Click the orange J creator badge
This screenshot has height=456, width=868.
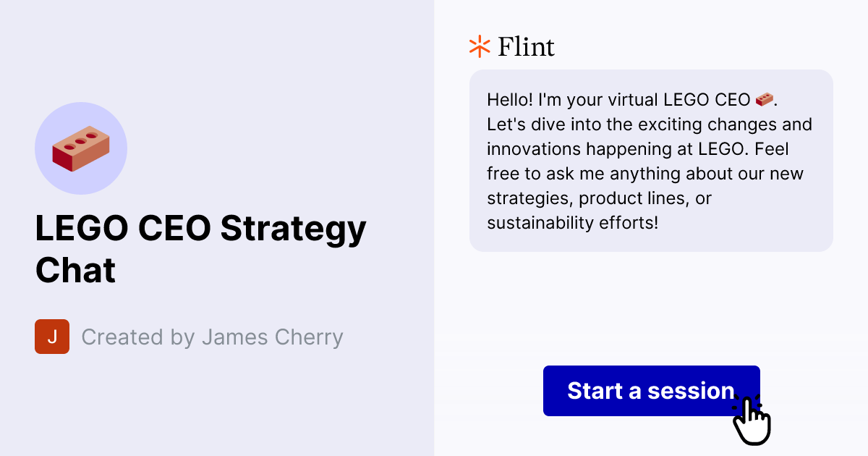tap(51, 336)
